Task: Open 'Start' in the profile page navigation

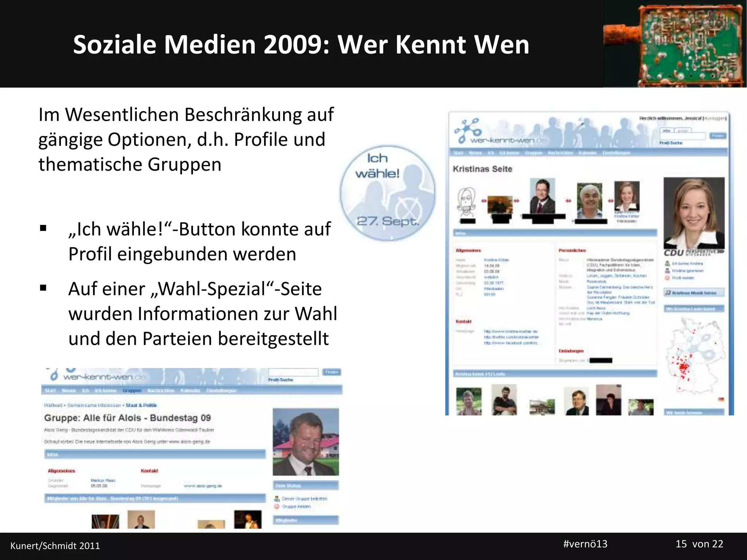Action: click(458, 153)
